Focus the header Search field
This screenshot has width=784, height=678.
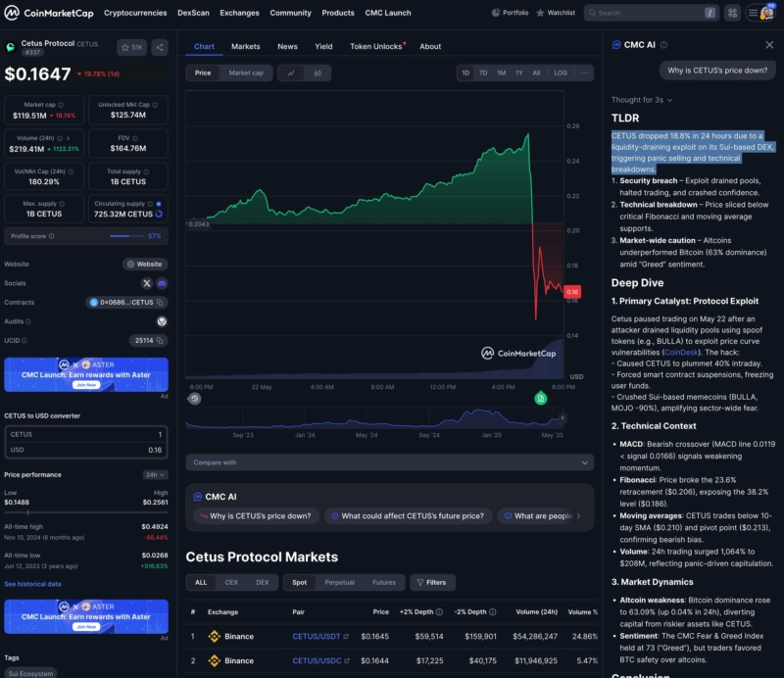651,13
